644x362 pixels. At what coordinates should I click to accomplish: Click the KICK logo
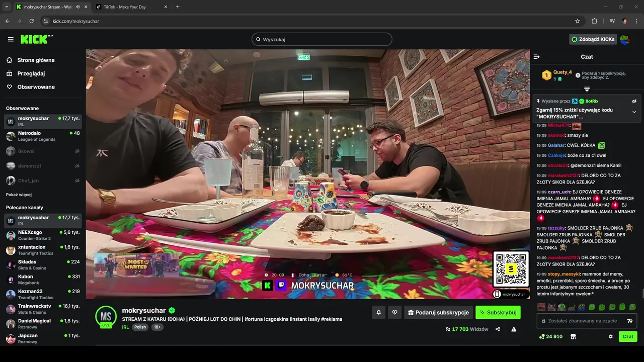37,39
